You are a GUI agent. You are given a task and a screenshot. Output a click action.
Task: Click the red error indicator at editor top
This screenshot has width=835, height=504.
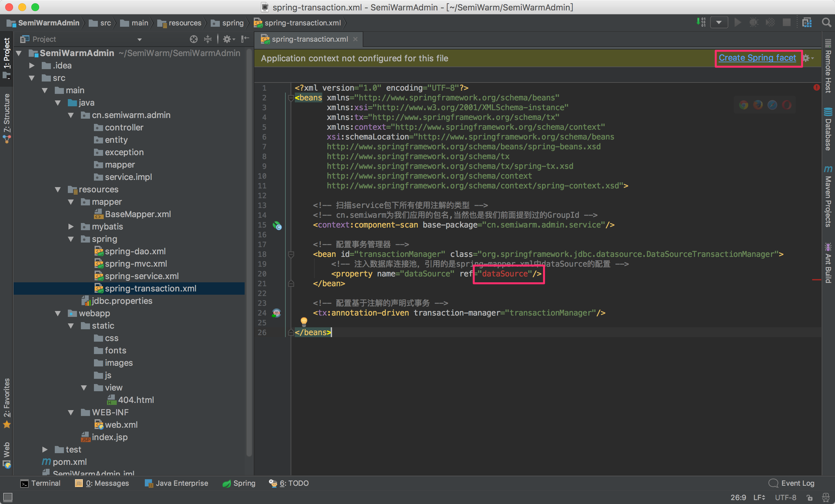[816, 88]
